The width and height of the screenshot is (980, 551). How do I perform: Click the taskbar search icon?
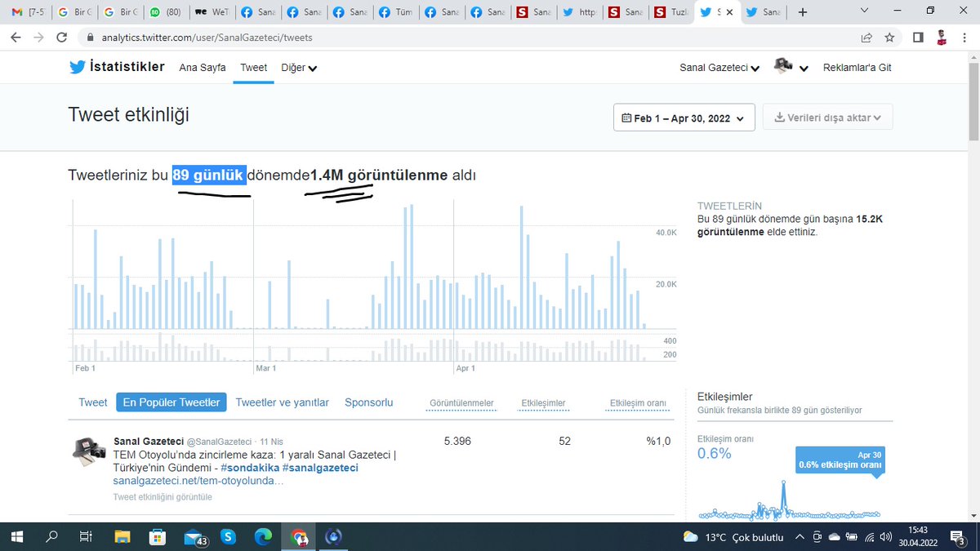[51, 536]
